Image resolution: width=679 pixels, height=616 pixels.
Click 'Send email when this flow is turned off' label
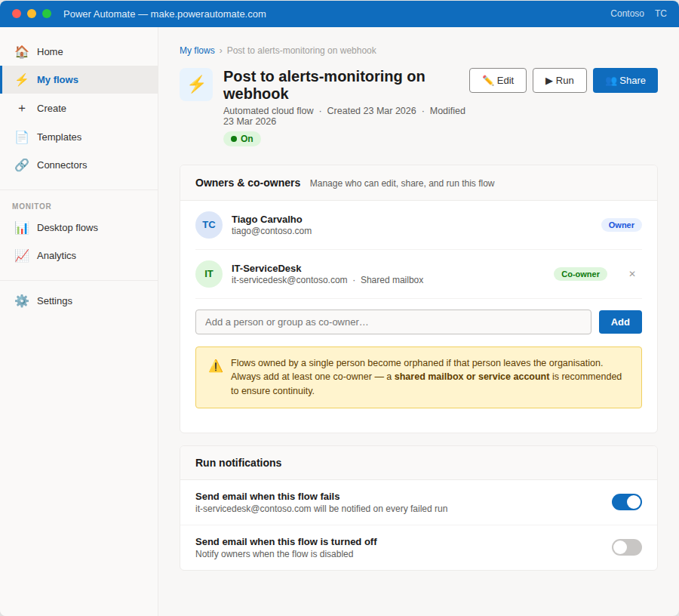[x=286, y=542]
